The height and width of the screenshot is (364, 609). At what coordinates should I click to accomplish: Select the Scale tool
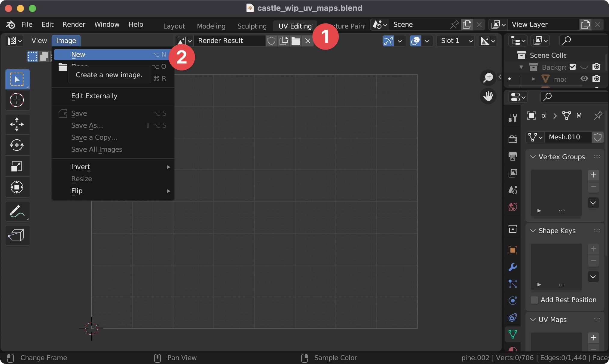point(17,166)
